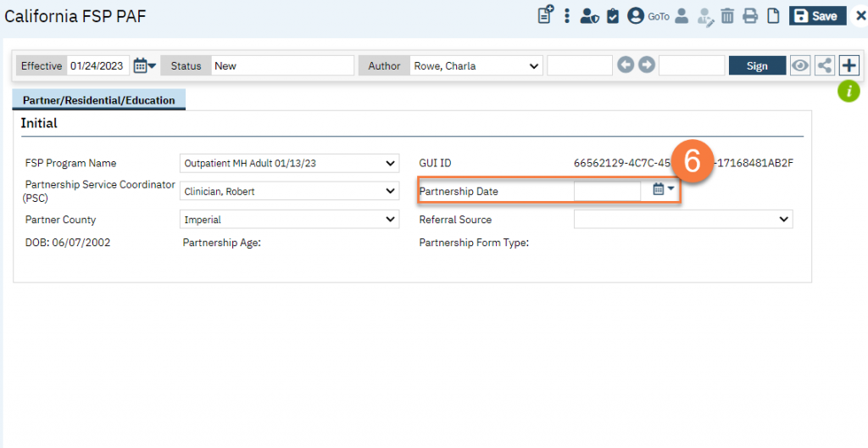Image resolution: width=868 pixels, height=448 pixels.
Task: Open the three-dot more options menu
Action: (x=567, y=16)
